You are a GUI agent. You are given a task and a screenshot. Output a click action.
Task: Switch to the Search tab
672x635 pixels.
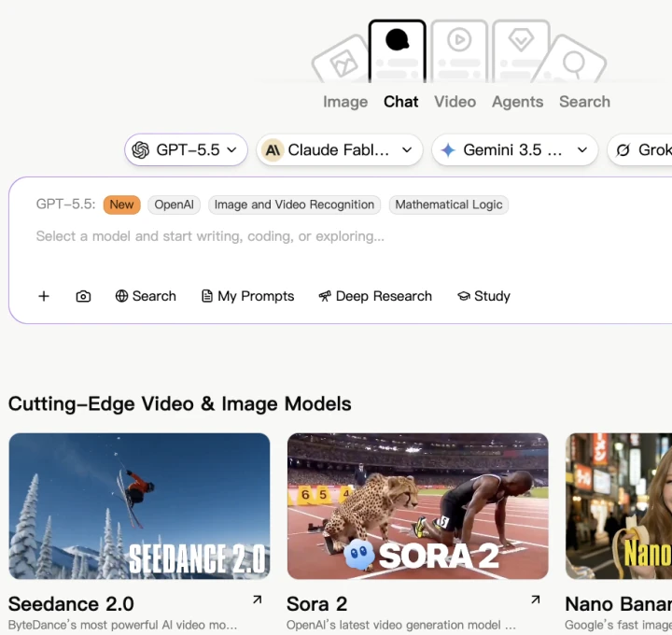click(x=584, y=102)
